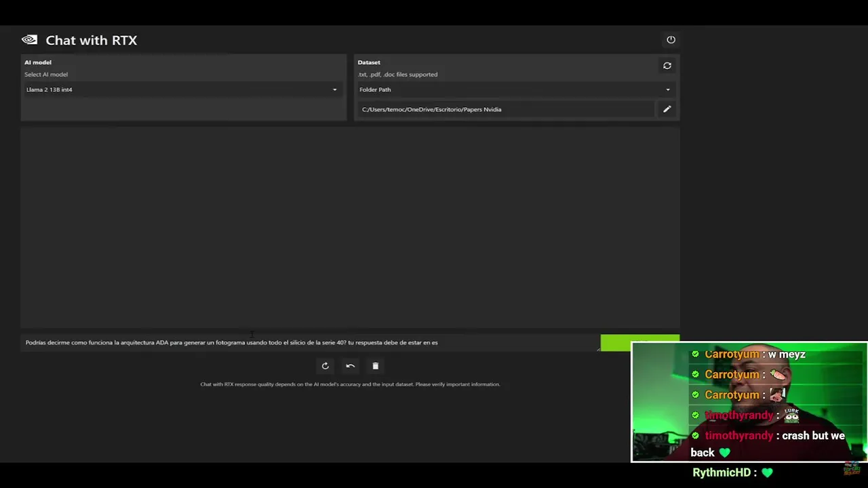This screenshot has height=488, width=868.
Task: Click the response quality disclaimer text
Action: click(350, 384)
